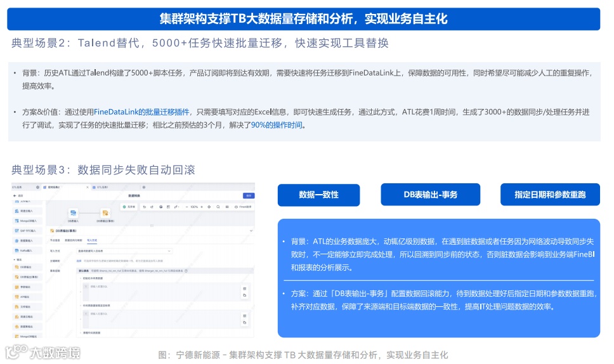Click the gear icon beside ETL任务 tab

[37, 187]
